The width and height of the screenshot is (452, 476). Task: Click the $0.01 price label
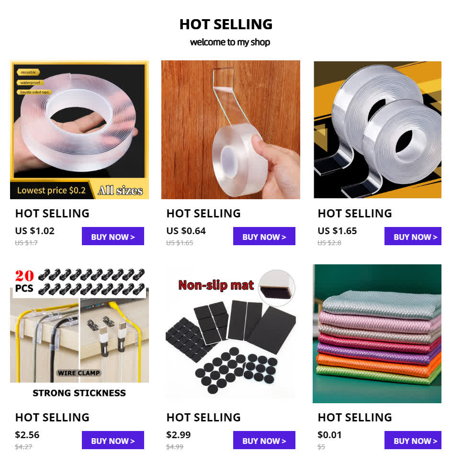[329, 435]
